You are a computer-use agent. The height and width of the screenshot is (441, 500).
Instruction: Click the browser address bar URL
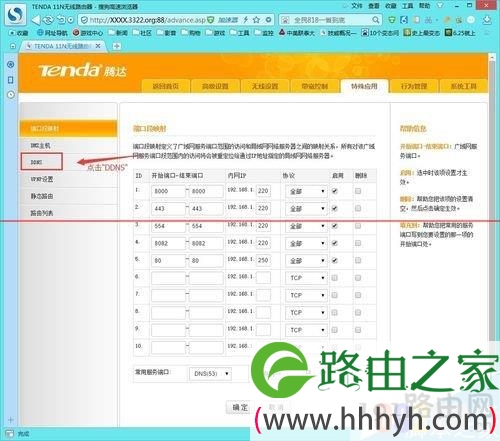pyautogui.click(x=148, y=20)
